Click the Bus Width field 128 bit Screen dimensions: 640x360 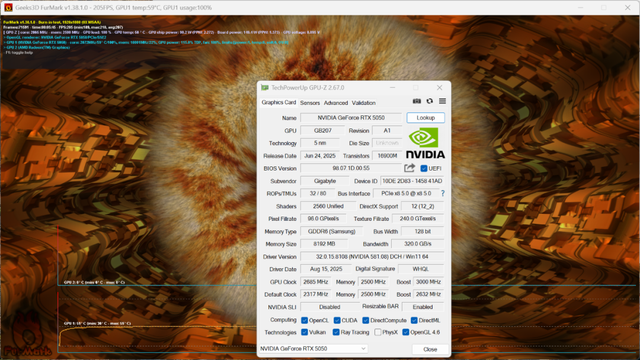(422, 231)
